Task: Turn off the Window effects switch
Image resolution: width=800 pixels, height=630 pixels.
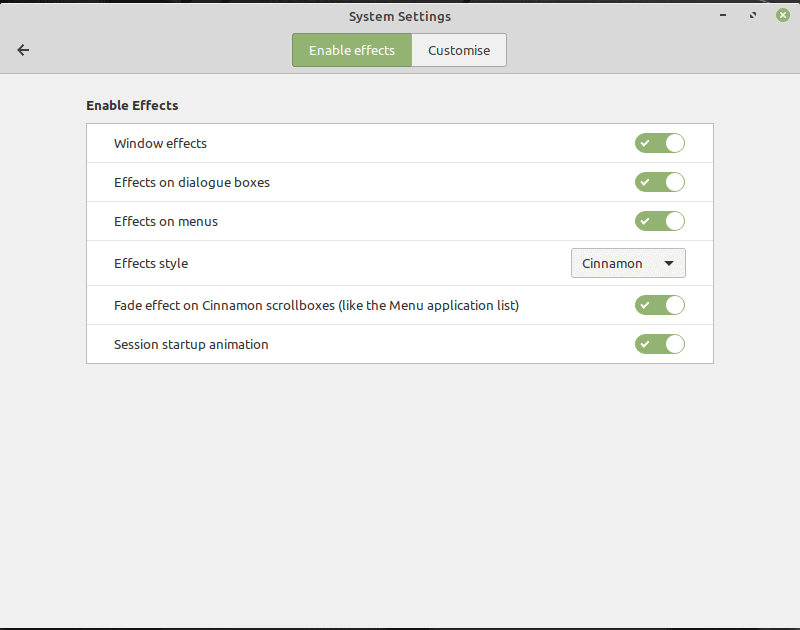Action: click(660, 143)
